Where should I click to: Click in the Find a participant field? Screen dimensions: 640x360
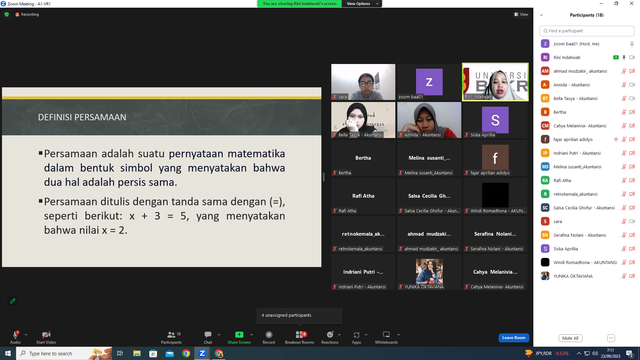click(587, 31)
